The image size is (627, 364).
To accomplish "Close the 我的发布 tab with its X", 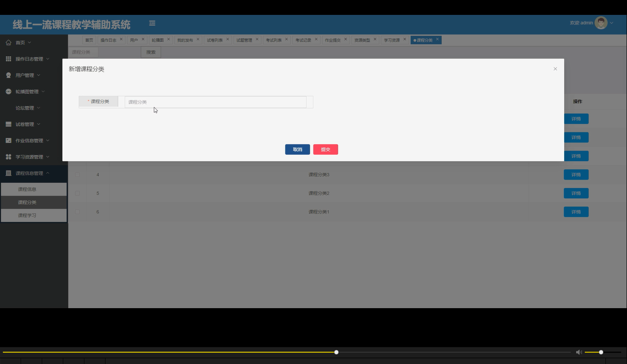I will (x=198, y=39).
